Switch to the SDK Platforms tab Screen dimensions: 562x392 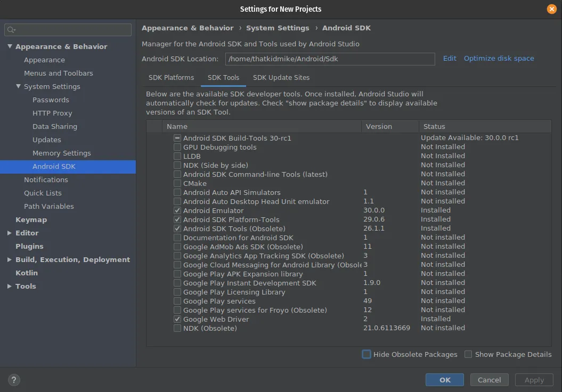pos(171,77)
